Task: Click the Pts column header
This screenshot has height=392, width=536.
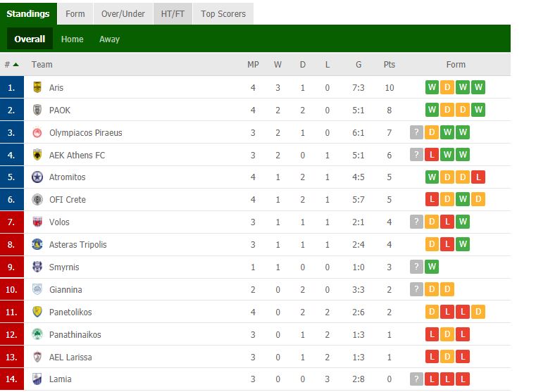Action: (389, 65)
